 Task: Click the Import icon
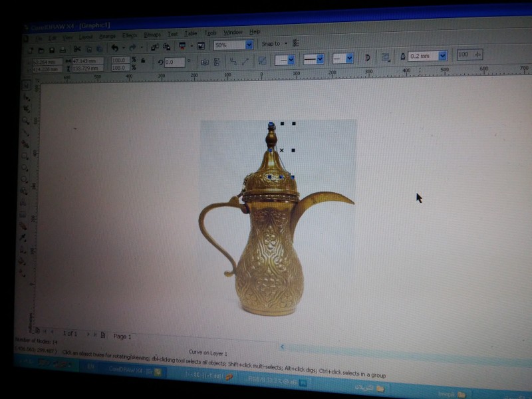pos(155,47)
